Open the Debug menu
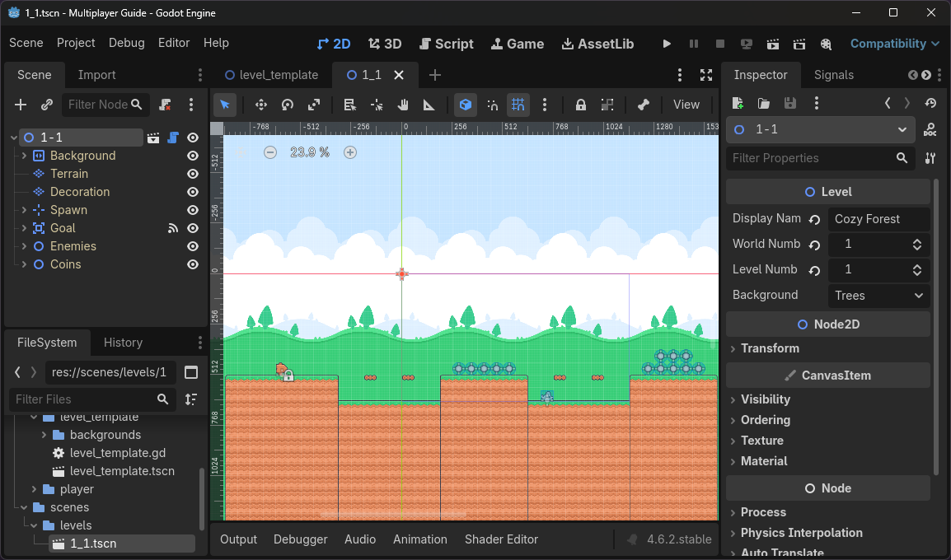 click(x=127, y=43)
